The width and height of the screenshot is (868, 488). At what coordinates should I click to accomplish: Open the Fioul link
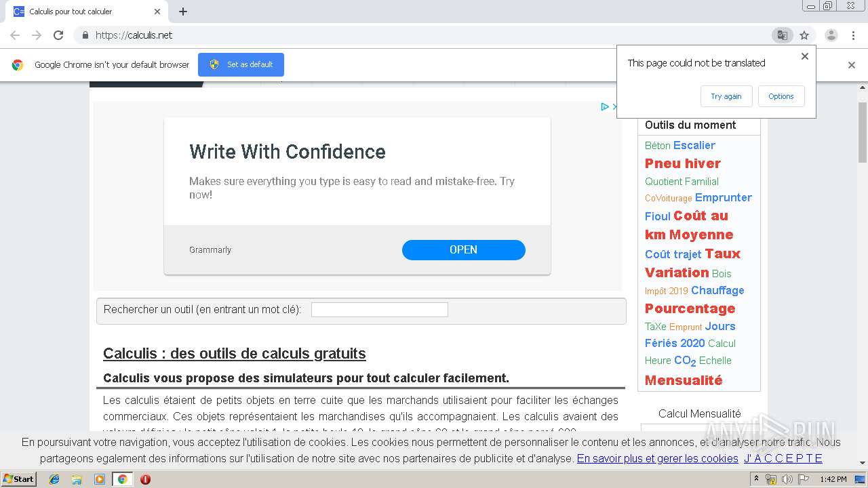(657, 216)
